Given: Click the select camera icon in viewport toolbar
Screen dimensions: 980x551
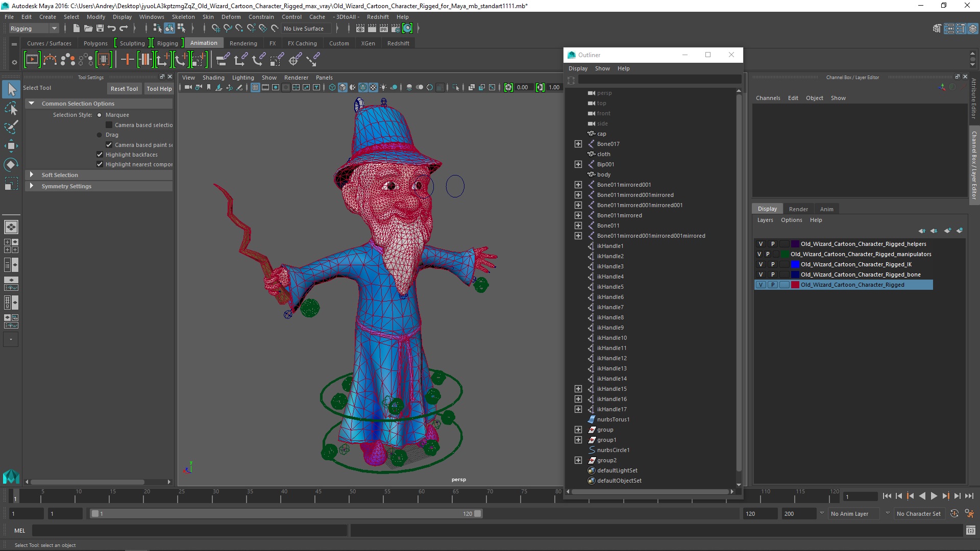Looking at the screenshot, I should 188,87.
